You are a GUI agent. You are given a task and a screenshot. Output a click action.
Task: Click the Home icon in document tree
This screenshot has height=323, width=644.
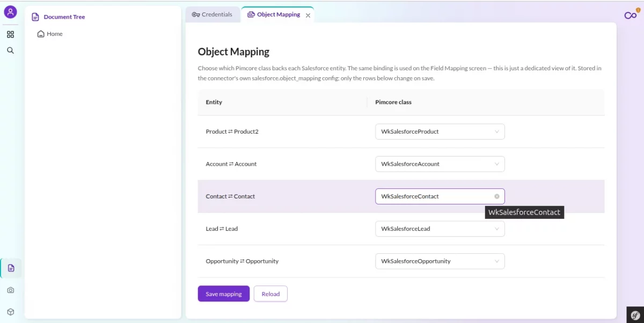[41, 34]
